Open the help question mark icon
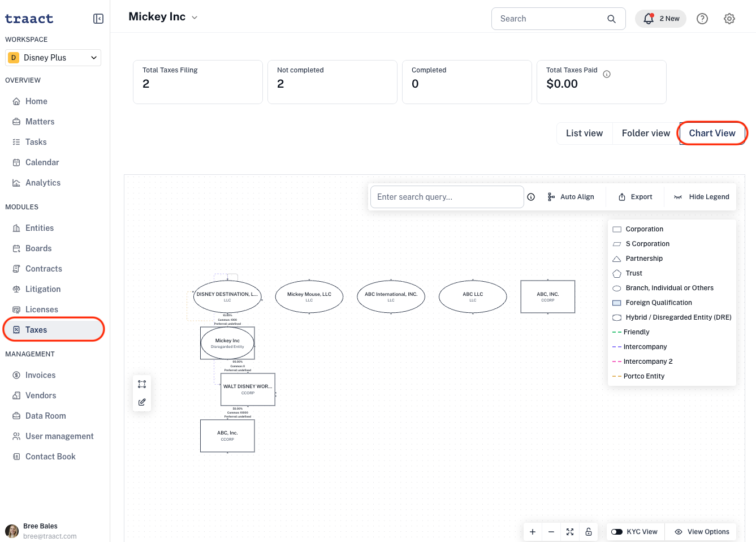 pos(702,19)
